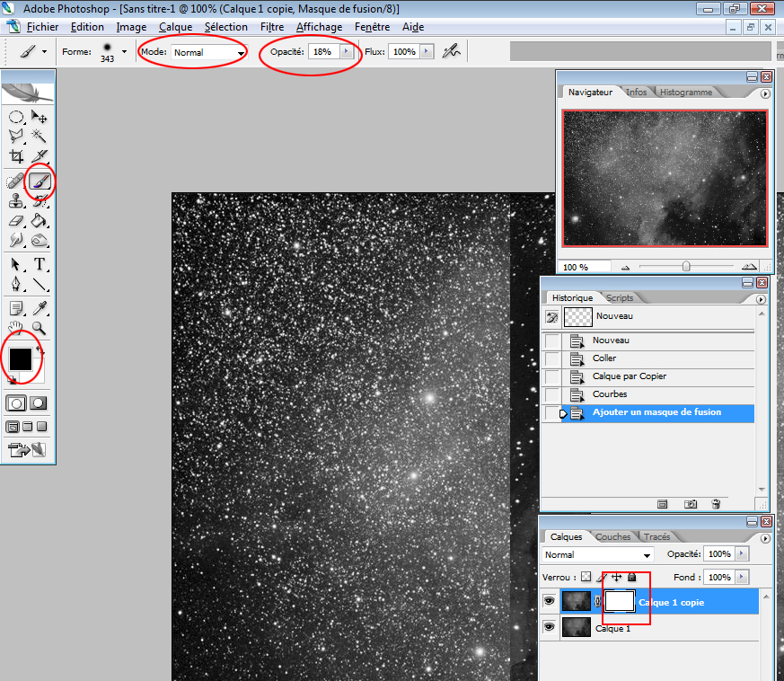The width and height of the screenshot is (784, 681).
Task: Open the layer Opacité arrow in Calques panel
Action: [742, 553]
